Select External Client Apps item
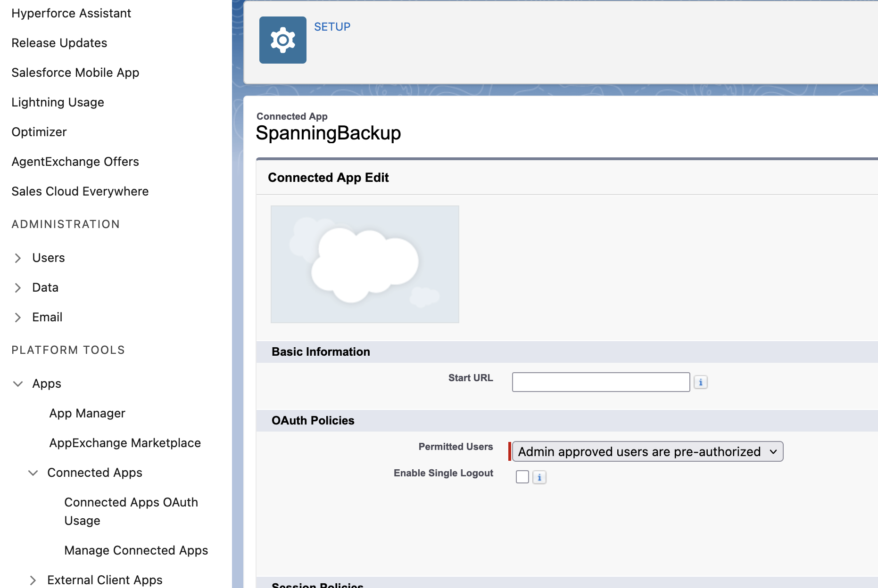878x588 pixels. point(105,580)
